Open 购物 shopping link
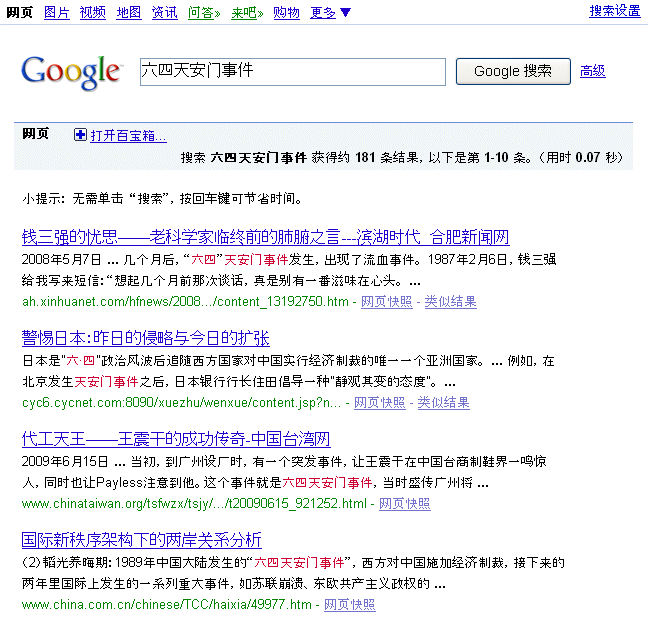 286,12
